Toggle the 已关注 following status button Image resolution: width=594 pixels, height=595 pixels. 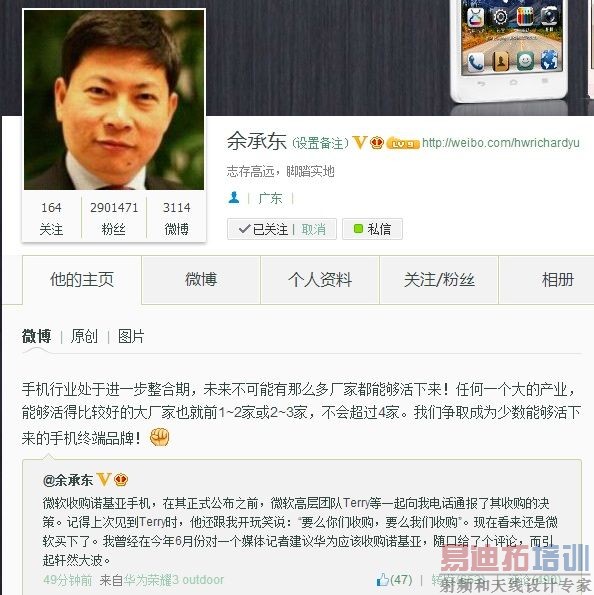tap(263, 229)
